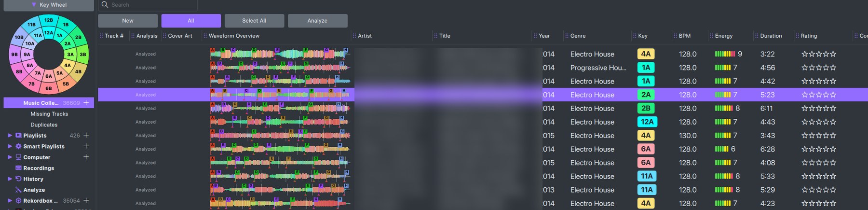Click the 6A key badge of the 6:28 track
Viewport: 868px width, 210px height.
(x=646, y=149)
